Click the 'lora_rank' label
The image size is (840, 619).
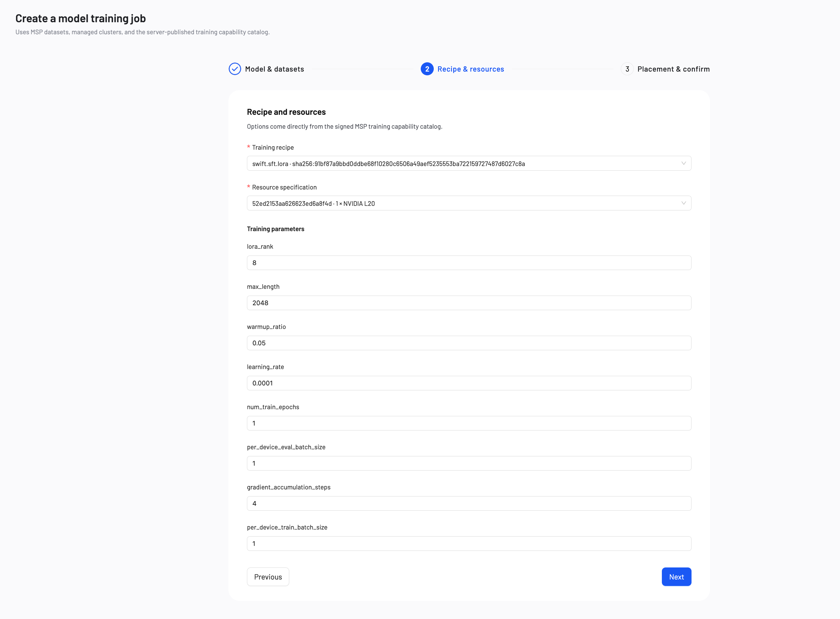[x=260, y=247]
